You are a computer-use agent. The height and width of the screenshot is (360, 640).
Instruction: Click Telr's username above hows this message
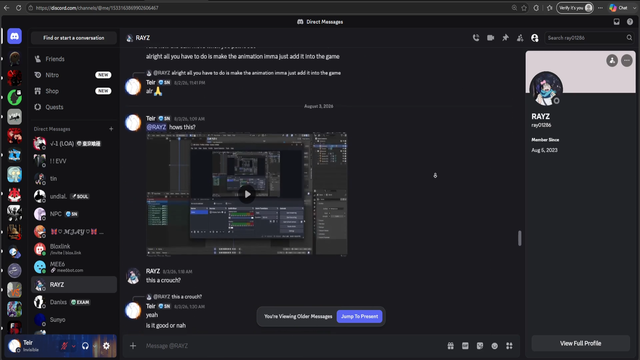coord(151,118)
